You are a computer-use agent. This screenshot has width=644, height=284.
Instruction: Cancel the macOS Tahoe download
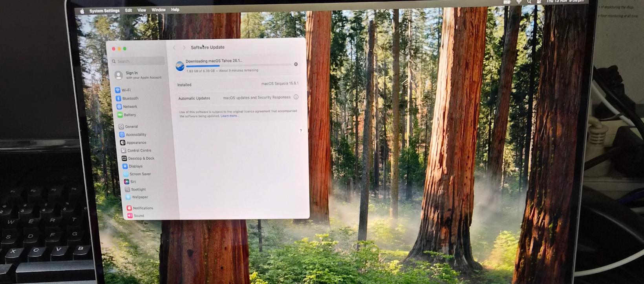pyautogui.click(x=296, y=64)
